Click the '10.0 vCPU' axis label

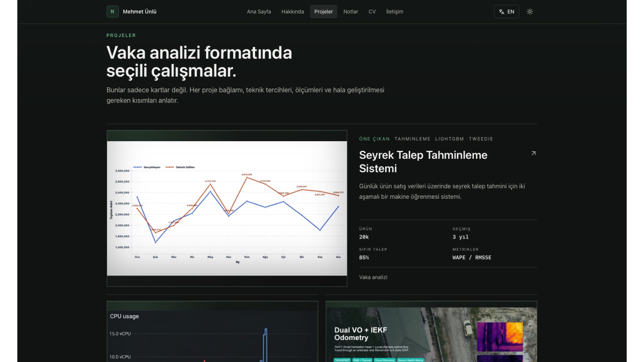pos(120,357)
